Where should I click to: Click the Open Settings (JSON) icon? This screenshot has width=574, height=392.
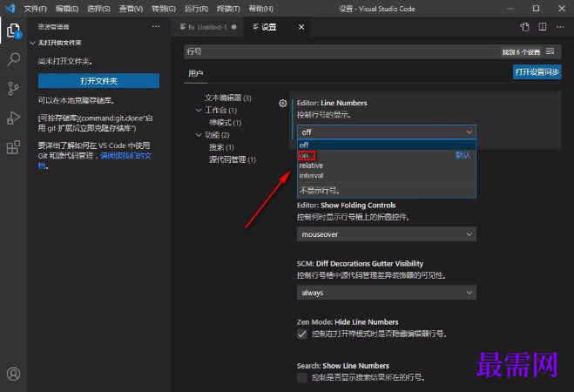525,27
